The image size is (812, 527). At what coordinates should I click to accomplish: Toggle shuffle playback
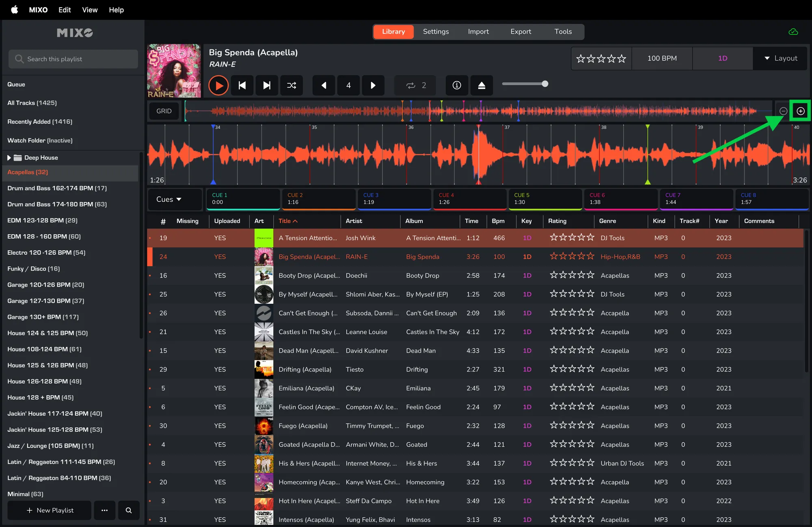292,85
